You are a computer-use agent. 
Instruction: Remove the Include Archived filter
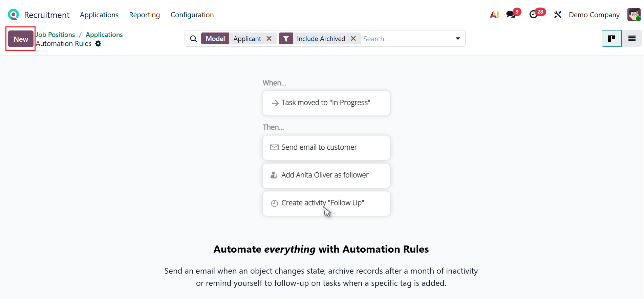[x=353, y=39]
